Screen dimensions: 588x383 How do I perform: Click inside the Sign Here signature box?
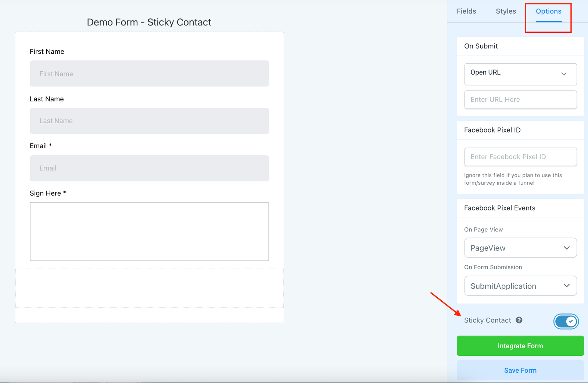coord(149,231)
